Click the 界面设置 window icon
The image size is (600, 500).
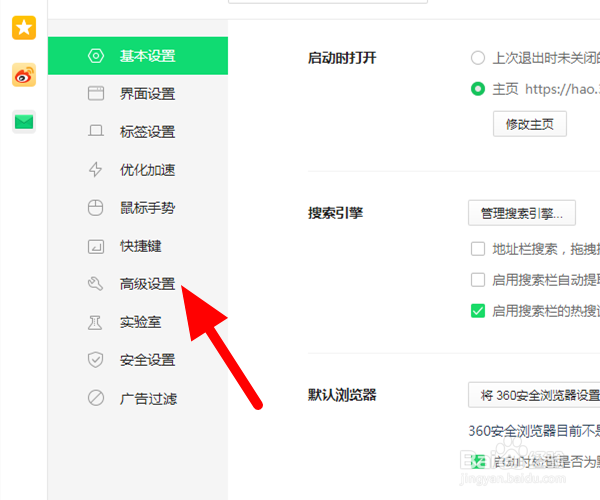(x=96, y=94)
